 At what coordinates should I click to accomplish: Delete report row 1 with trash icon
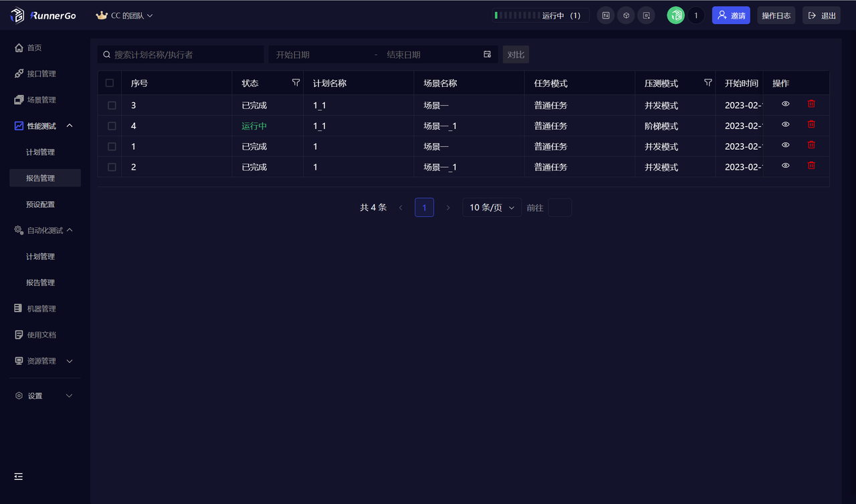point(811,145)
